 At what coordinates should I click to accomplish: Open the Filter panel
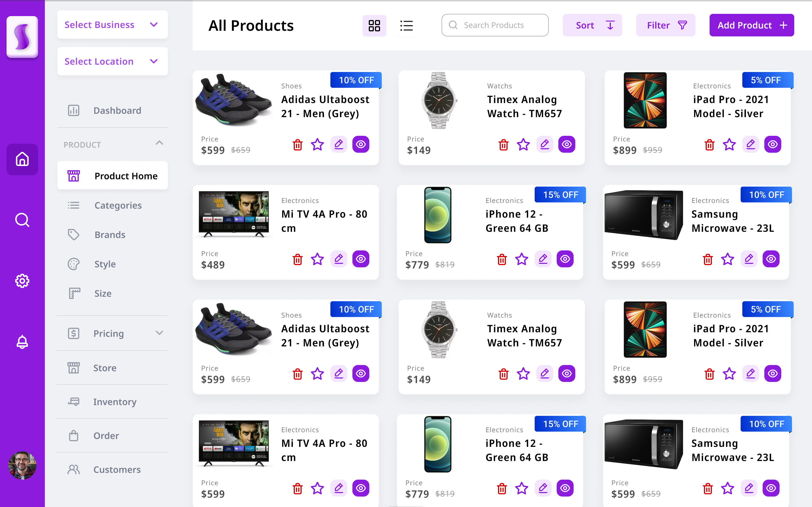[x=666, y=25]
